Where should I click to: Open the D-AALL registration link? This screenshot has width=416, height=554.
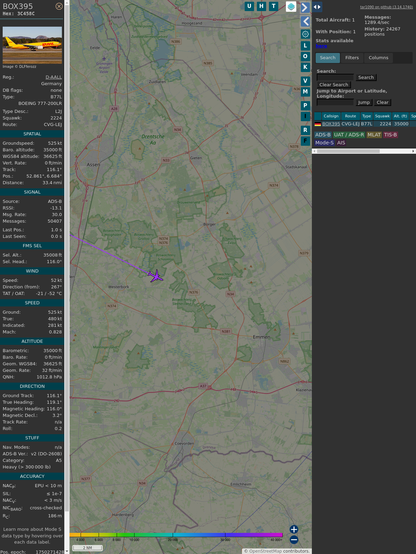tap(53, 77)
